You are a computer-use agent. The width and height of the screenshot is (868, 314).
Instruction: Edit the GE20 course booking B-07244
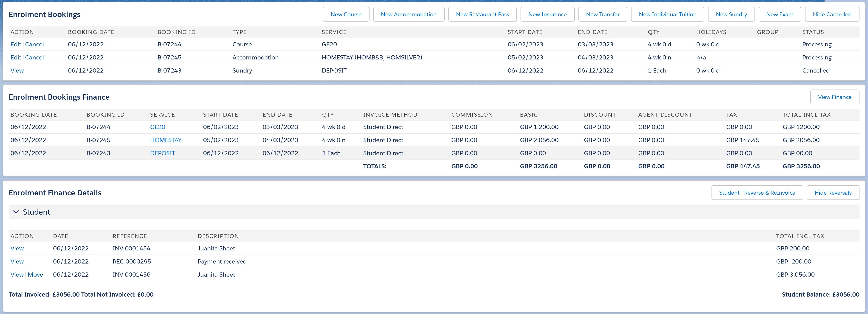[15, 45]
